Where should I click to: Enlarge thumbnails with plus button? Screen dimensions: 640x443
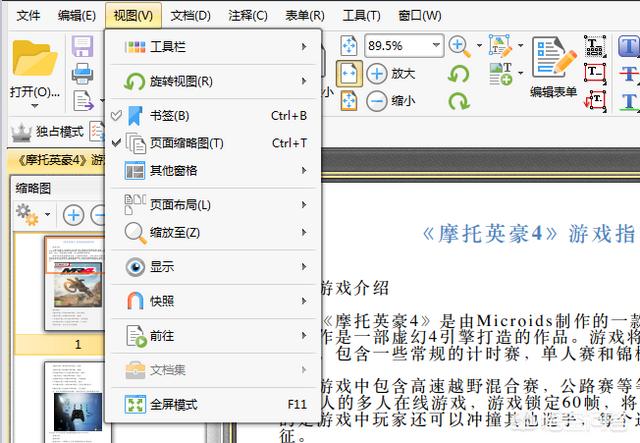click(x=73, y=215)
